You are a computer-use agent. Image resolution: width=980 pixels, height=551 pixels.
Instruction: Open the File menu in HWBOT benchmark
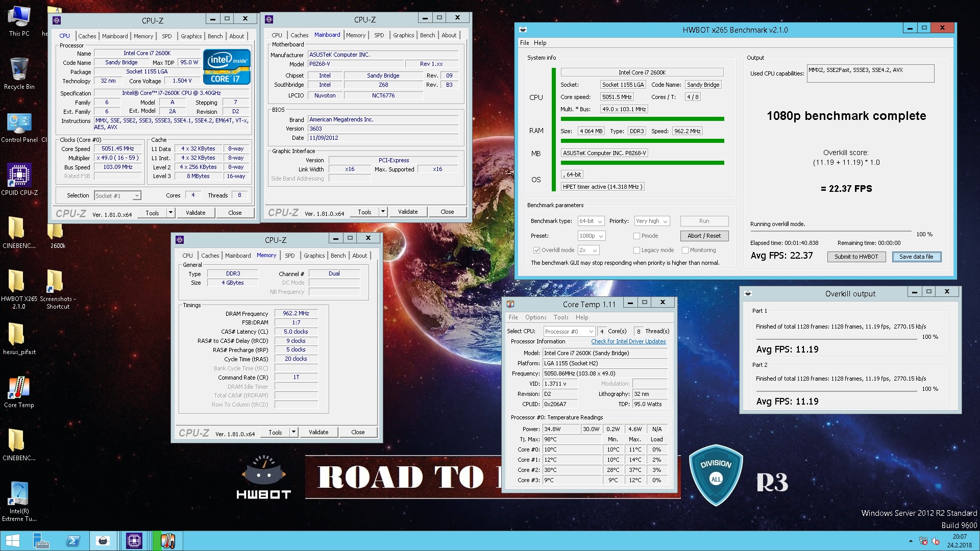[524, 43]
